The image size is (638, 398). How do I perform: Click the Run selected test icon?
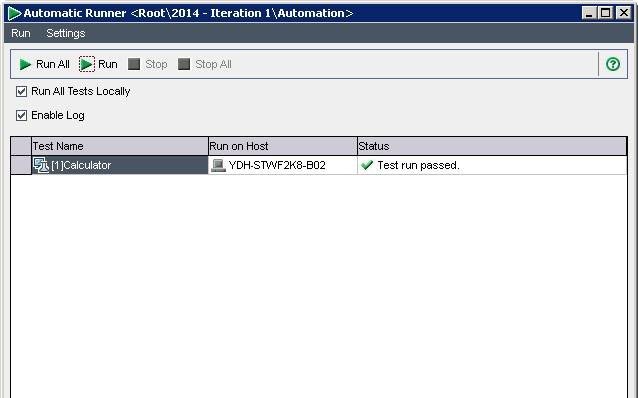click(x=87, y=64)
